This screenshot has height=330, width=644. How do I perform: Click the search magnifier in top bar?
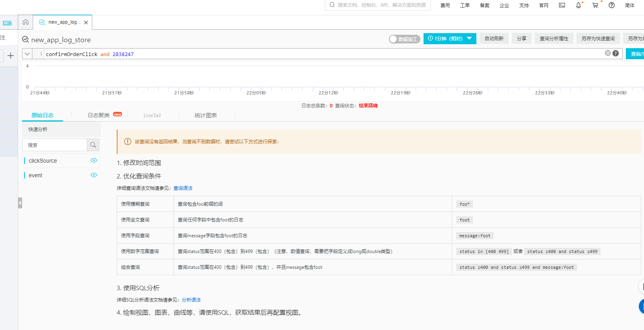pos(332,5)
